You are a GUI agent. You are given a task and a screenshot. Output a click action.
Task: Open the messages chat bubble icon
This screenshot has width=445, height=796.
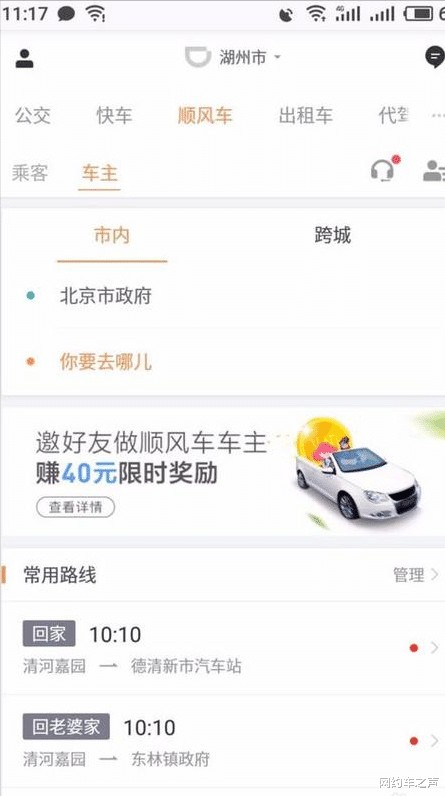434,57
